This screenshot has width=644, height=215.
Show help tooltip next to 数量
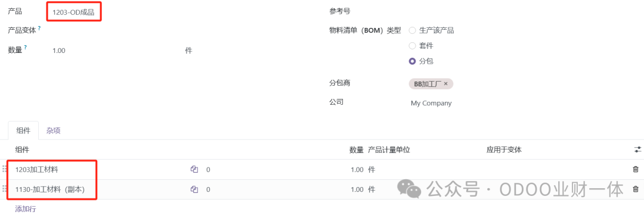click(x=26, y=48)
